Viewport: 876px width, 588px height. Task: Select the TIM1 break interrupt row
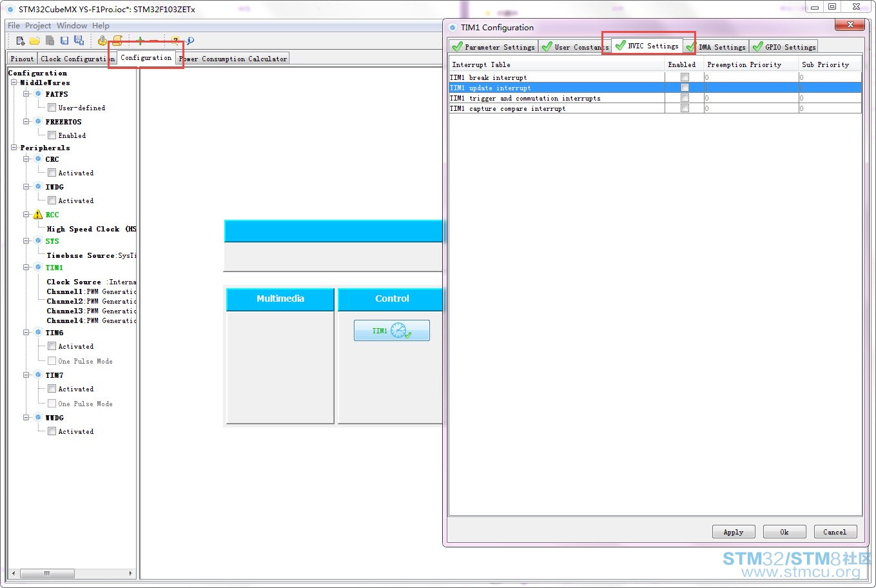(x=655, y=77)
